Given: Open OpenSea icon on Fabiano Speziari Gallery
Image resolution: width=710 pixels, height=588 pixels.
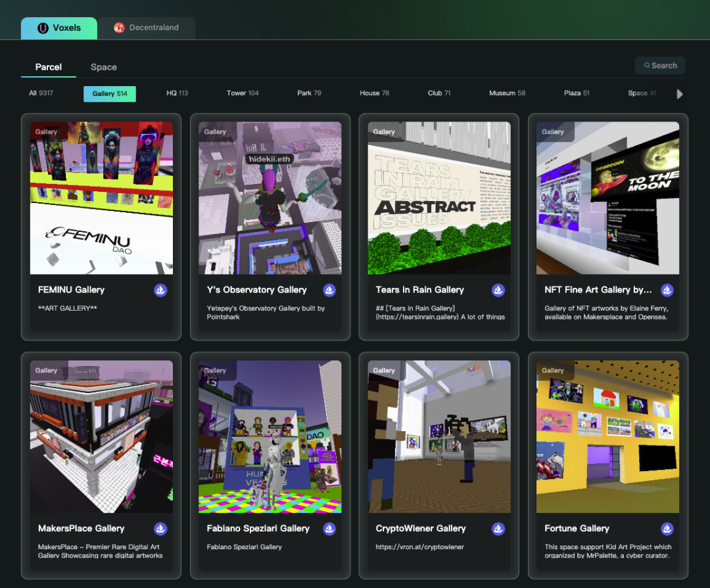Looking at the screenshot, I should point(329,529).
